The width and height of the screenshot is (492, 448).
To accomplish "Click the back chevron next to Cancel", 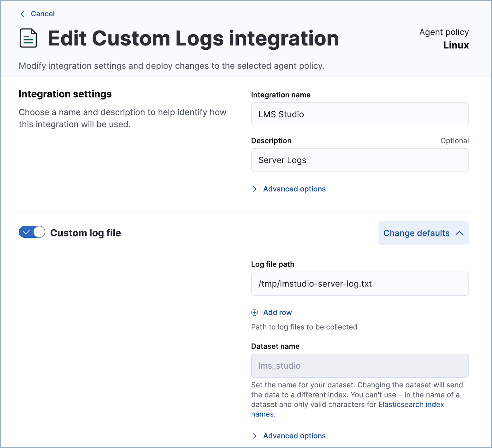I will (22, 14).
